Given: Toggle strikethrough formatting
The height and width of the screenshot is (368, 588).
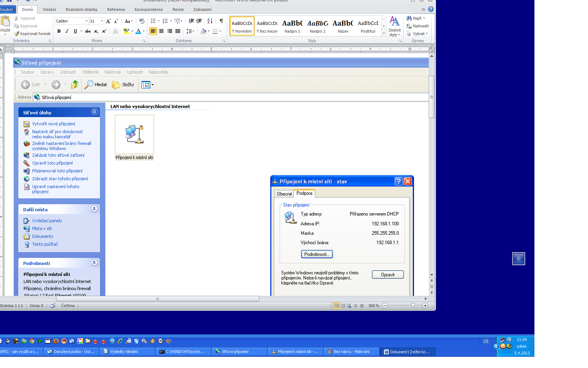Looking at the screenshot, I should click(88, 31).
